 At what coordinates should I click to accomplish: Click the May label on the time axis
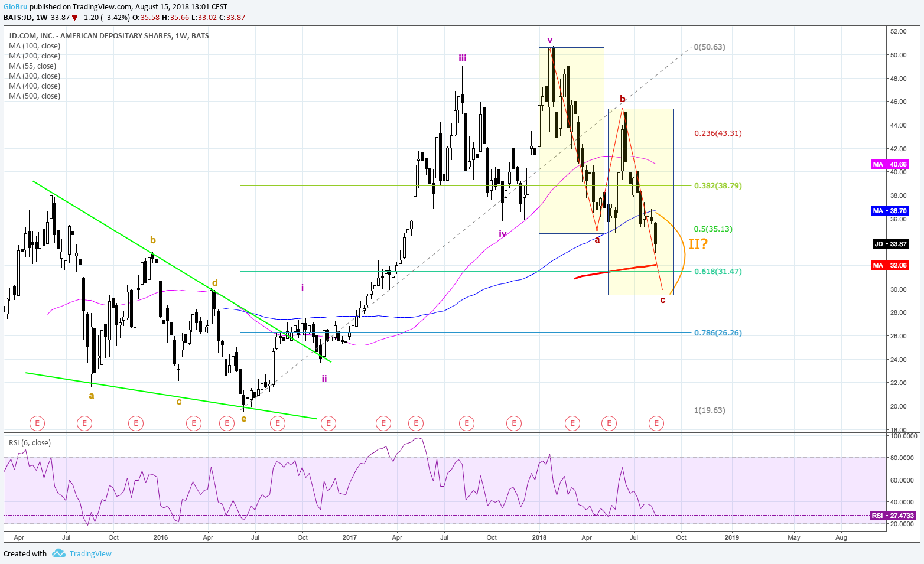(794, 537)
